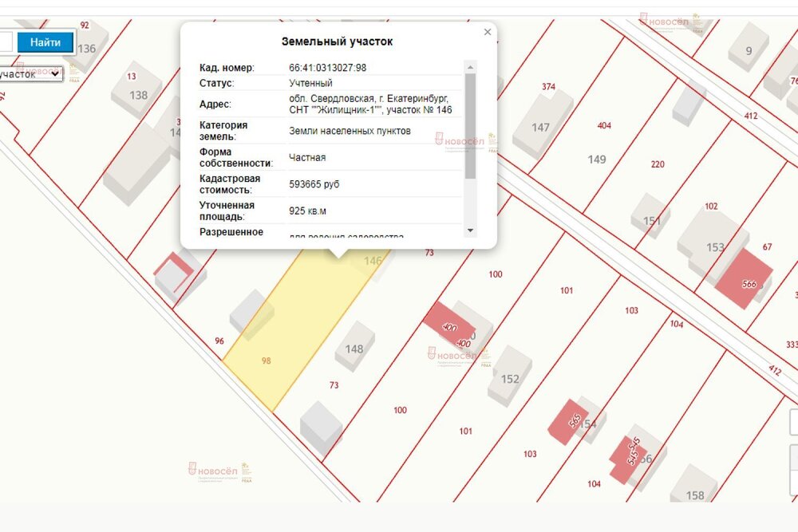This screenshot has width=798, height=532.
Task: Click the ownership value Частная
Action: point(307,158)
